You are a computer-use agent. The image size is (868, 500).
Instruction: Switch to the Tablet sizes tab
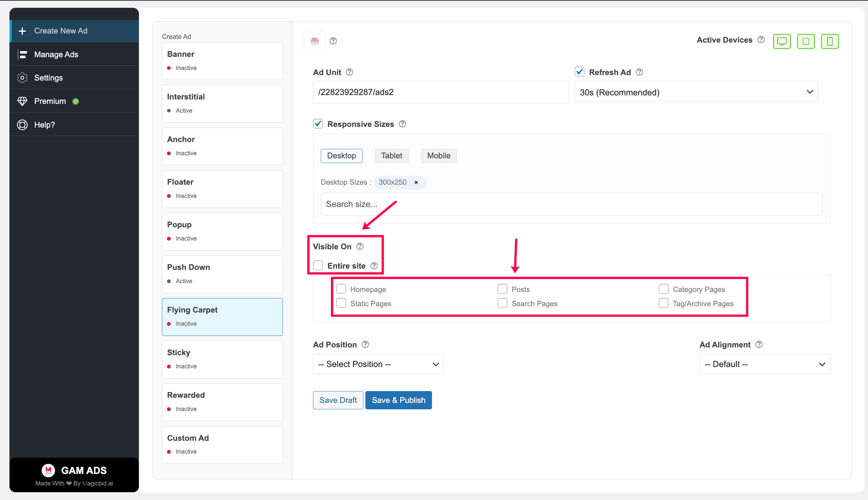[391, 156]
